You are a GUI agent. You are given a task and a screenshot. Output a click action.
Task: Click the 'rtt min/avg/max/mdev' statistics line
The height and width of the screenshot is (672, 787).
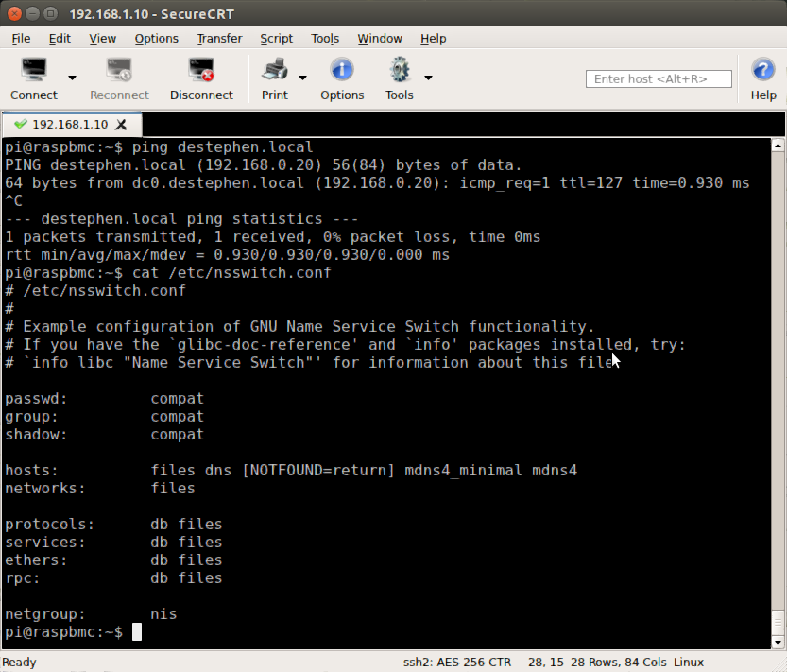(x=228, y=255)
